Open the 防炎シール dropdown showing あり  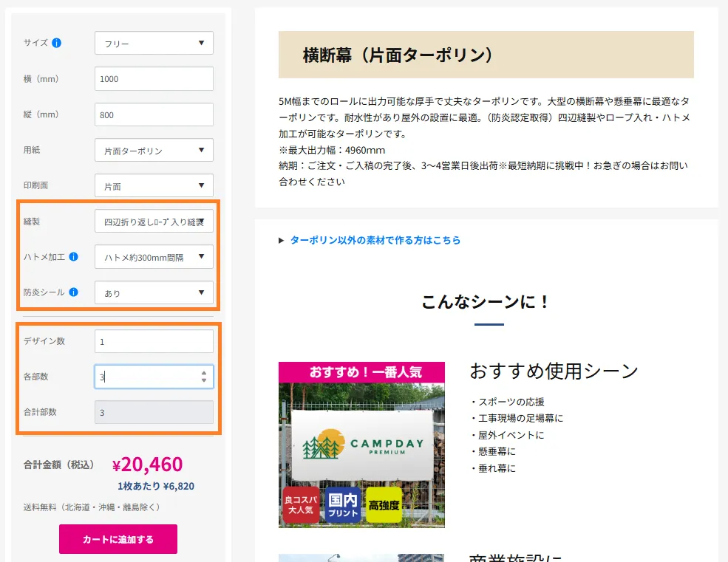[154, 292]
